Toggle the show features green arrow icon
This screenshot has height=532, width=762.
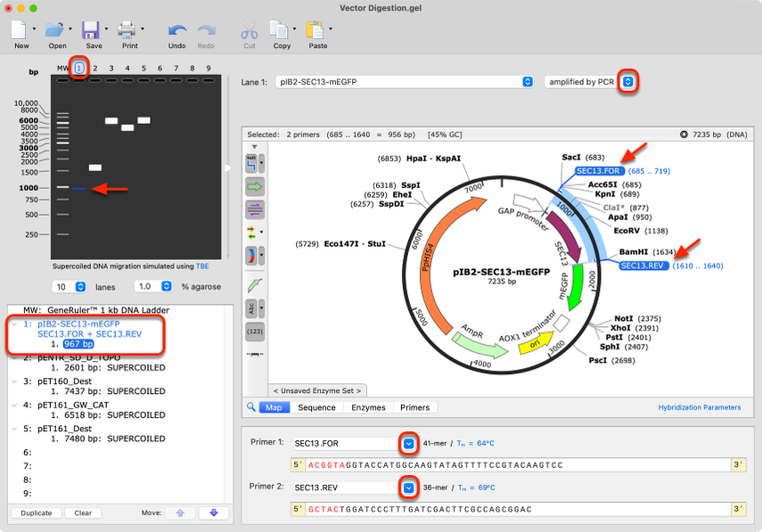pos(255,186)
